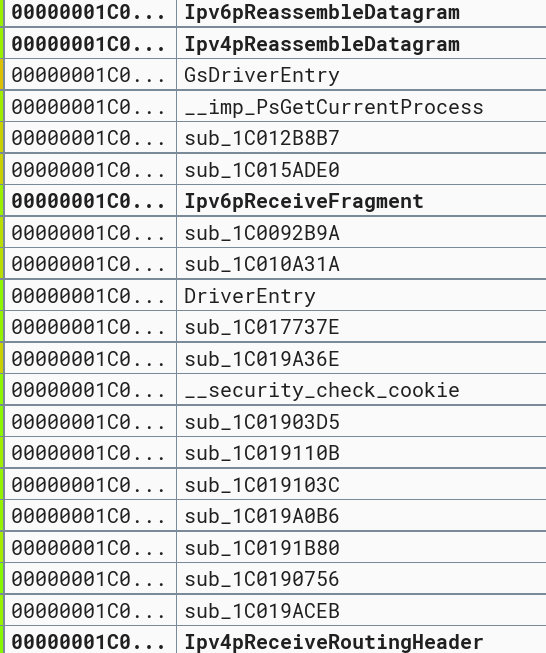Image resolution: width=546 pixels, height=653 pixels.
Task: Pick sub_1C010A31A from the list
Action: 262,264
